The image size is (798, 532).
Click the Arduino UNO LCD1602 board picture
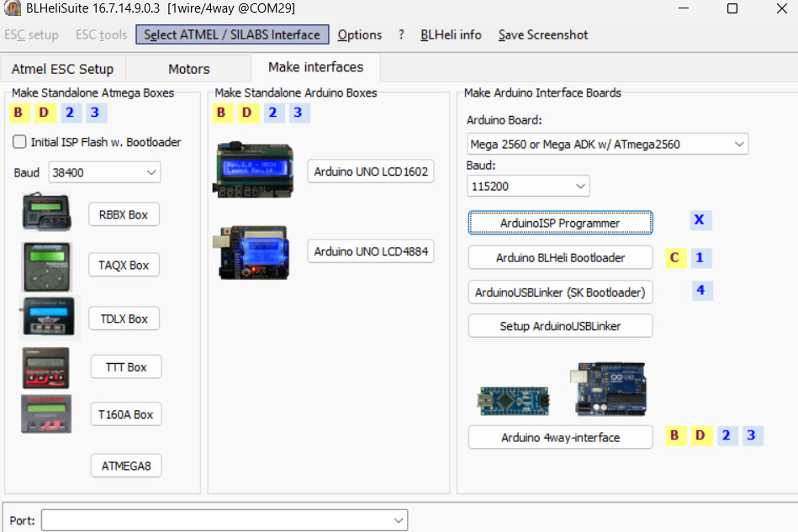click(253, 171)
